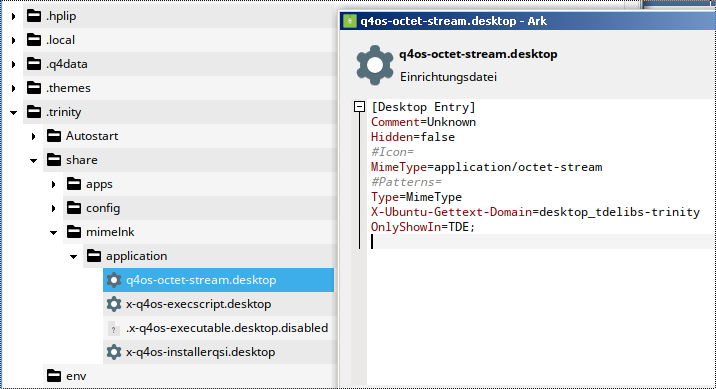Click the application folder icon
The image size is (716, 389).
pos(94,256)
